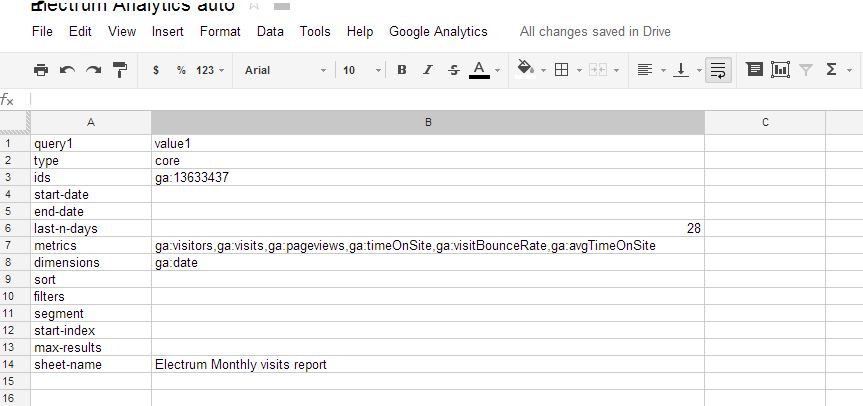Click the folder icon beside the title
The height and width of the screenshot is (406, 863).
282,6
